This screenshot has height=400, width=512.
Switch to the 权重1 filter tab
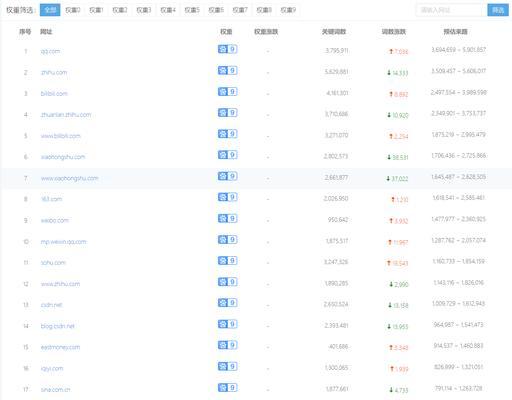96,10
